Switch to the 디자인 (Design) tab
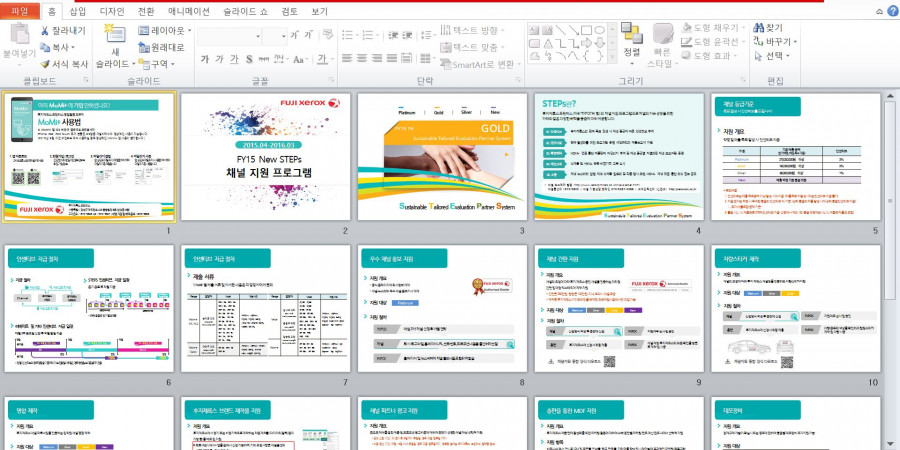The height and width of the screenshot is (450, 900). [x=112, y=11]
